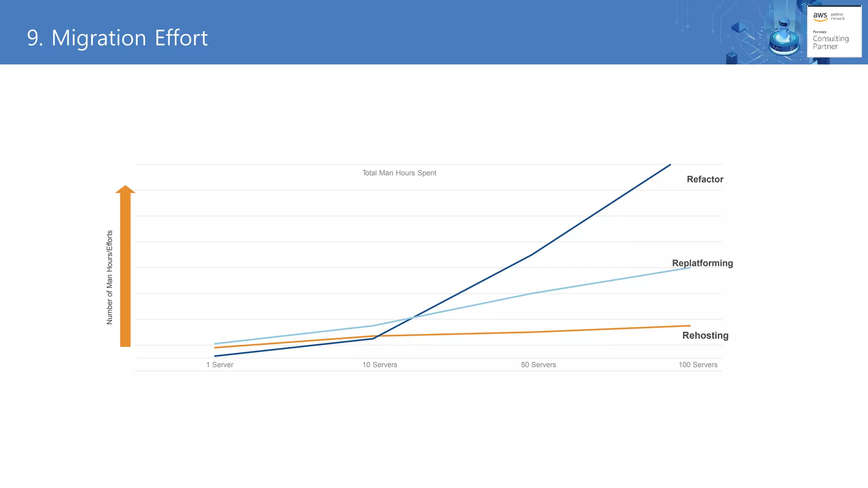Viewport: 868px width, 488px height.
Task: Click the AWS logo in badge
Action: click(820, 16)
